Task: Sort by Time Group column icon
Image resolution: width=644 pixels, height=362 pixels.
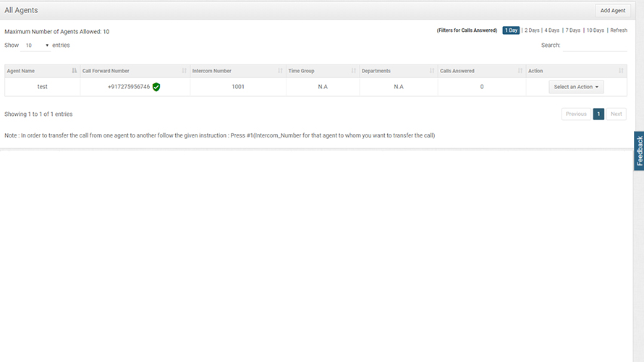Action: tap(353, 71)
